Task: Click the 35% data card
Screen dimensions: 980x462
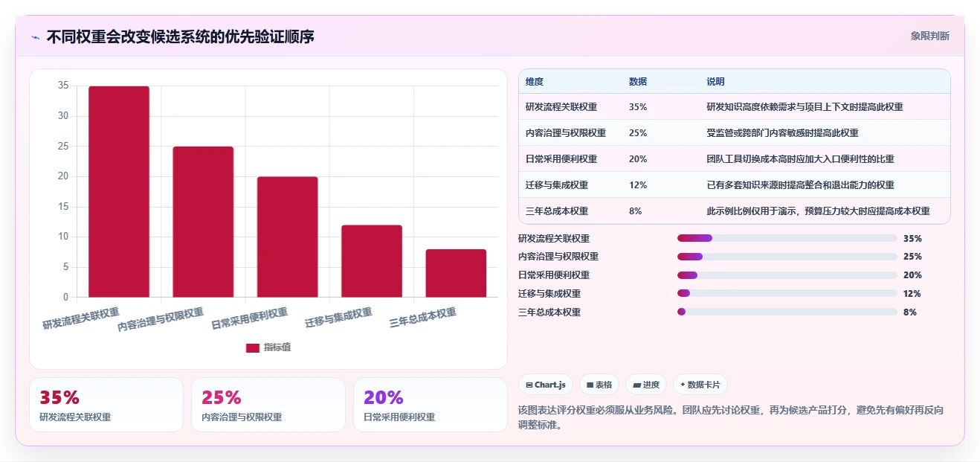Action: coord(106,405)
